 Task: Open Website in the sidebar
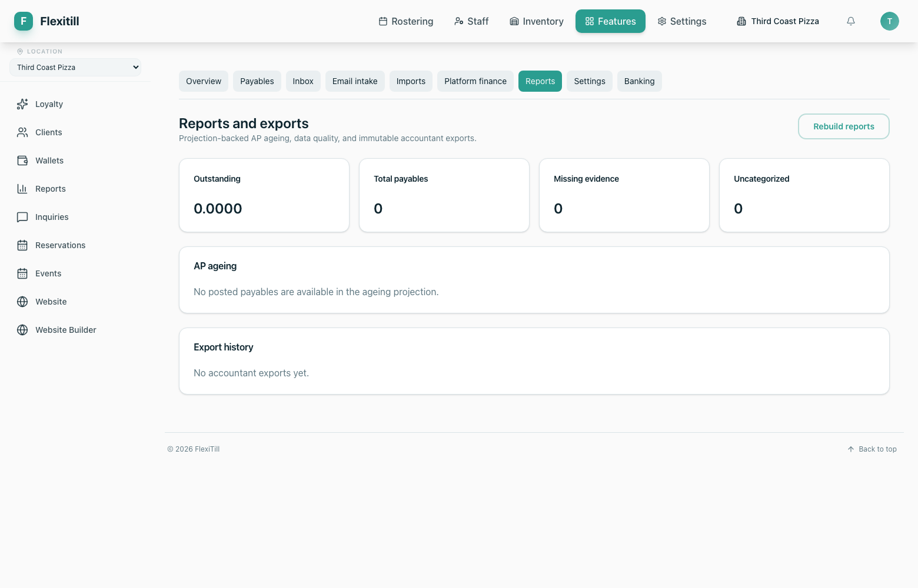point(75,302)
